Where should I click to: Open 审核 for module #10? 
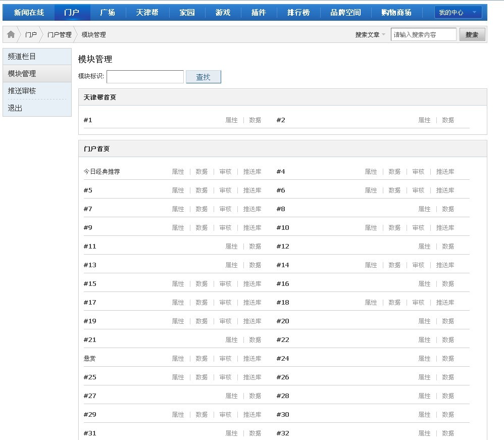click(x=419, y=227)
